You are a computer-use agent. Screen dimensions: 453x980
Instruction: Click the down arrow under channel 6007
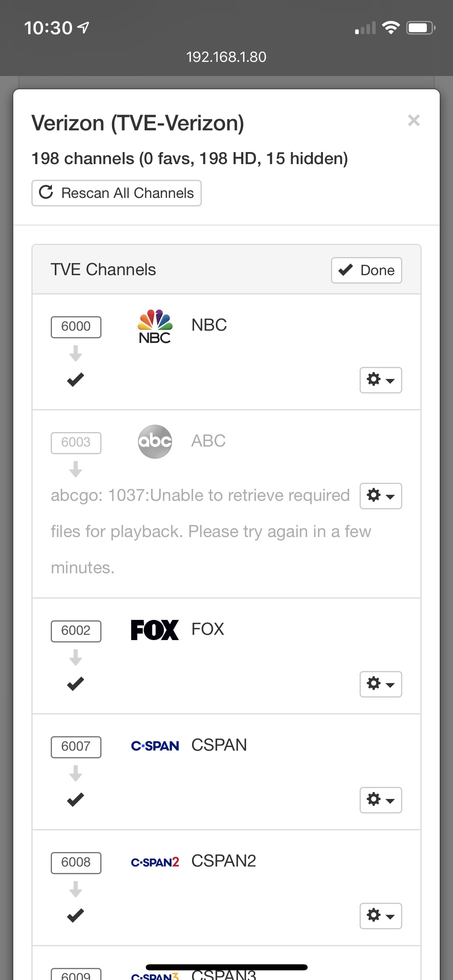76,773
